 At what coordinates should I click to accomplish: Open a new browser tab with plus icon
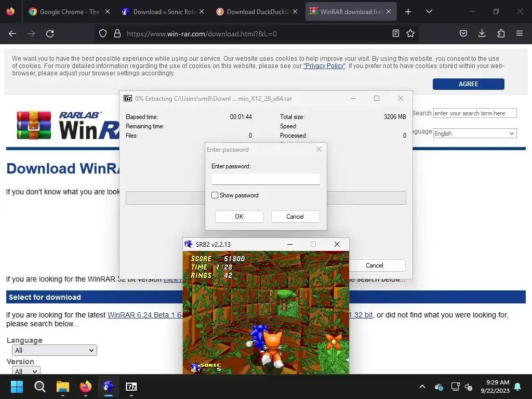(408, 12)
